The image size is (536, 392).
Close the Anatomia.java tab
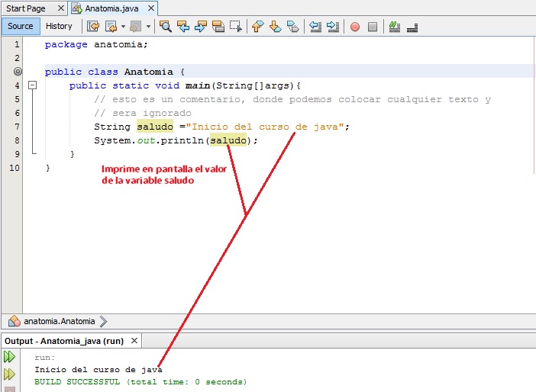point(150,8)
